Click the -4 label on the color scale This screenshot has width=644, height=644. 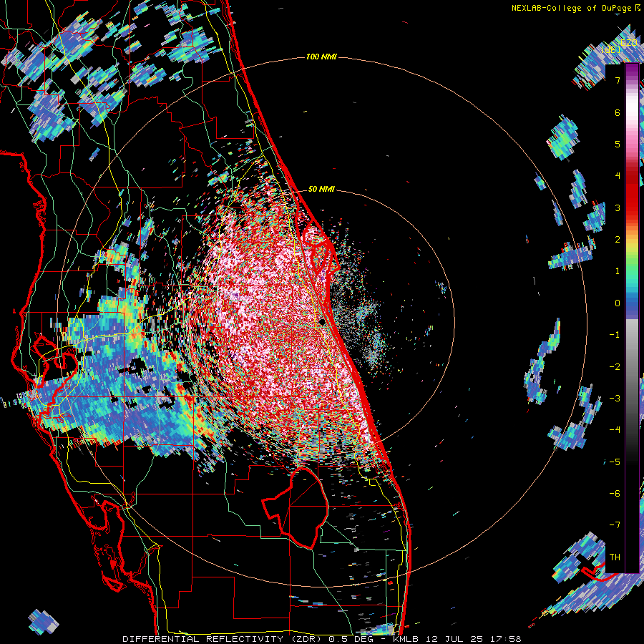coord(615,430)
